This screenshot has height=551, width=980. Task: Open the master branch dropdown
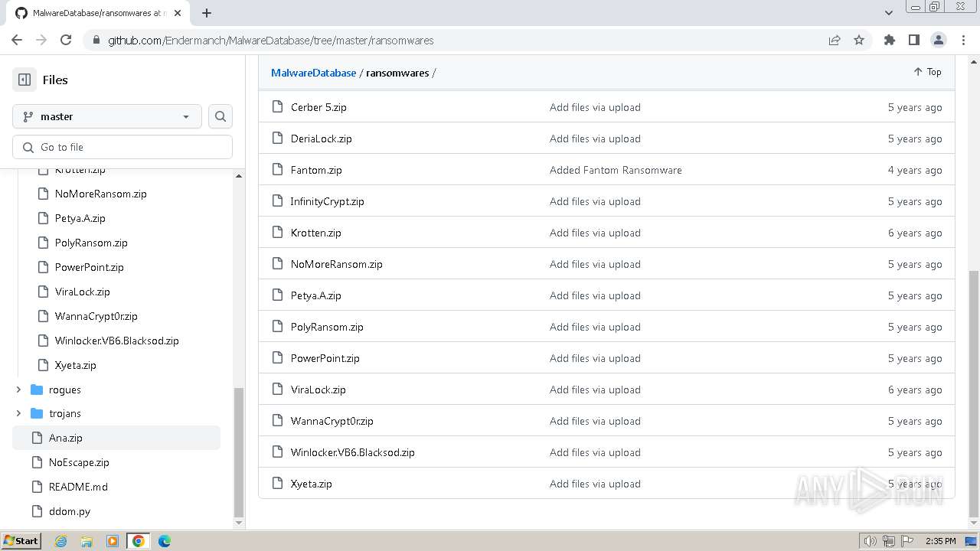tap(107, 116)
